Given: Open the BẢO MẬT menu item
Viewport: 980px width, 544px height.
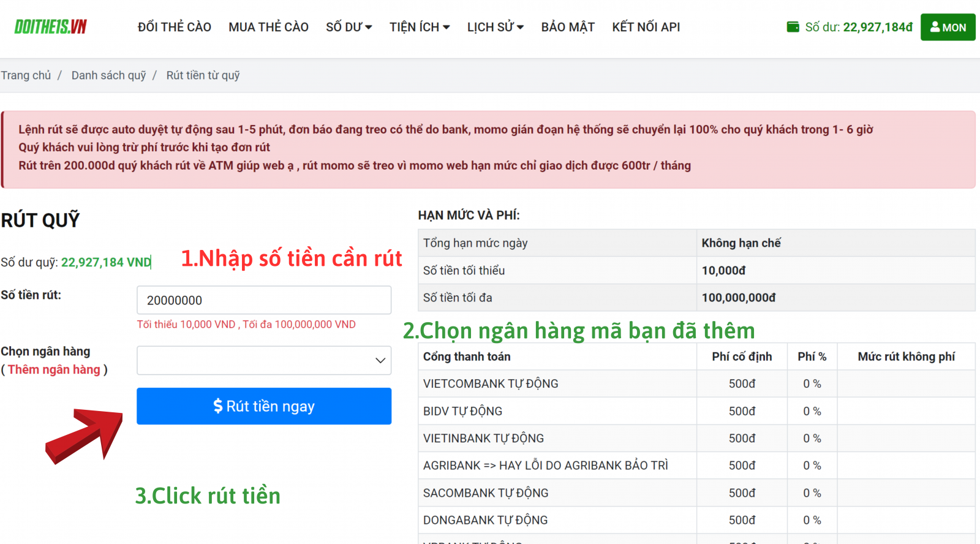Looking at the screenshot, I should 568,27.
